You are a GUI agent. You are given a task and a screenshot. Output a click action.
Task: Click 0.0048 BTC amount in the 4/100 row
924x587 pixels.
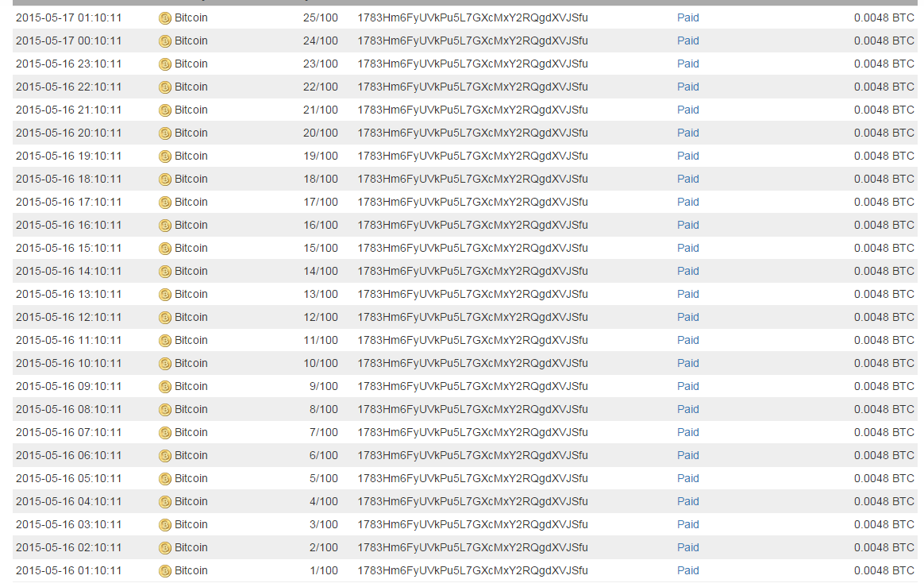coord(884,501)
